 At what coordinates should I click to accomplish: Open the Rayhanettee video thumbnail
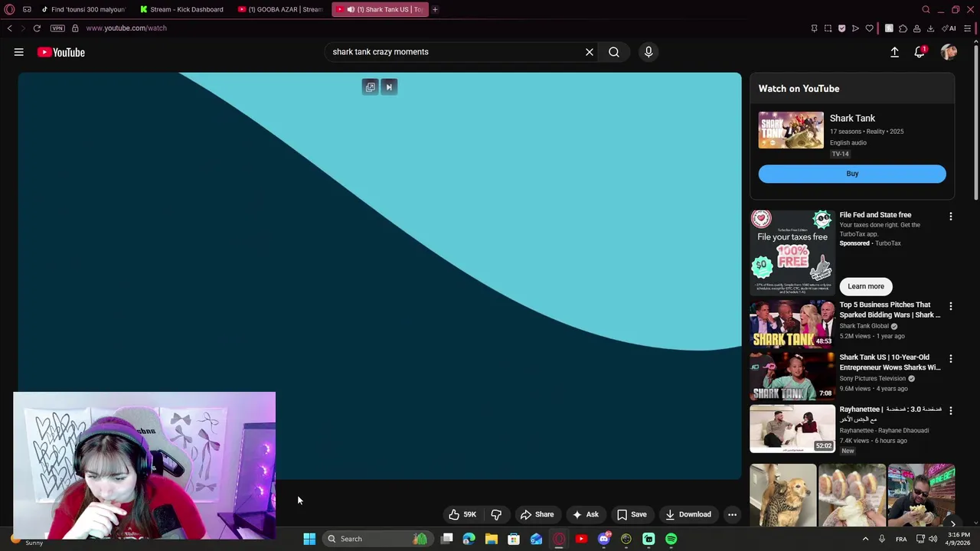click(792, 429)
